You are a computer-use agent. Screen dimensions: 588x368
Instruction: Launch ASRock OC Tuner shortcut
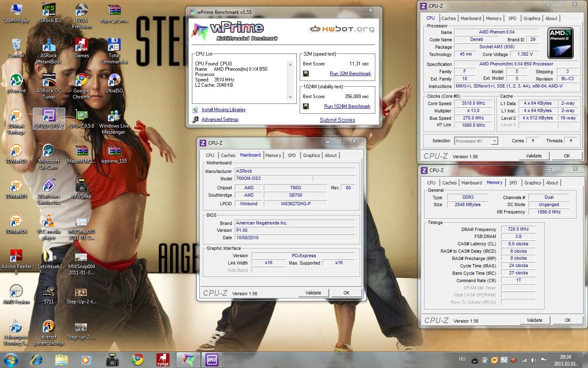[x=49, y=87]
